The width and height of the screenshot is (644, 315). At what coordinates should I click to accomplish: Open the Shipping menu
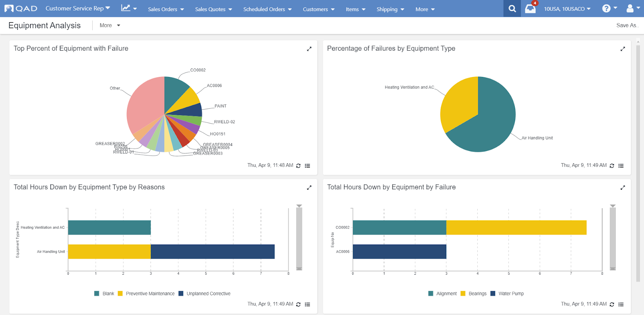click(390, 9)
